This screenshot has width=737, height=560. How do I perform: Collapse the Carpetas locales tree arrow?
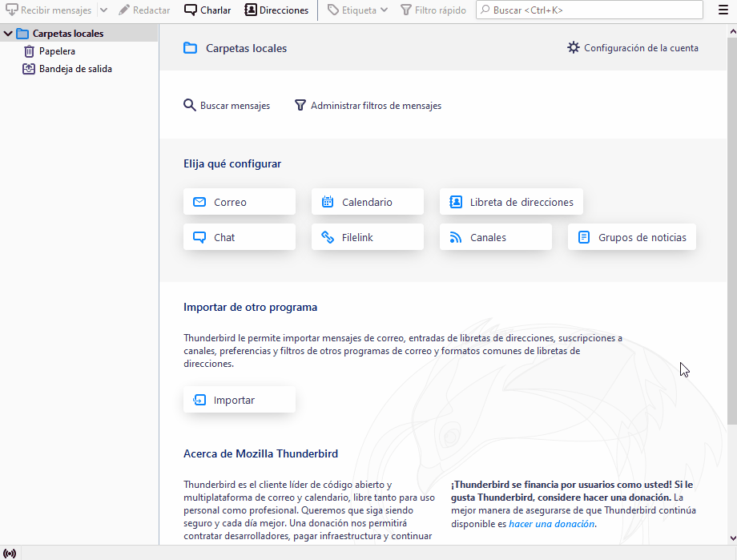pos(8,34)
